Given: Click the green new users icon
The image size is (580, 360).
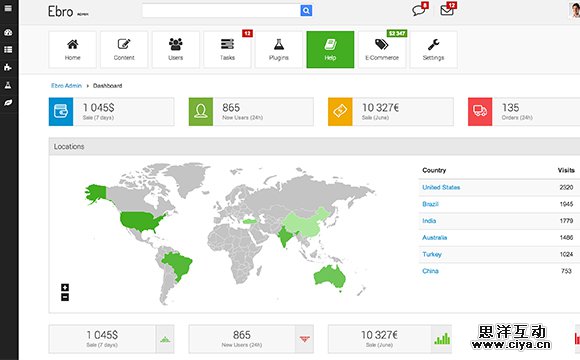Looking at the screenshot, I should pos(201,112).
